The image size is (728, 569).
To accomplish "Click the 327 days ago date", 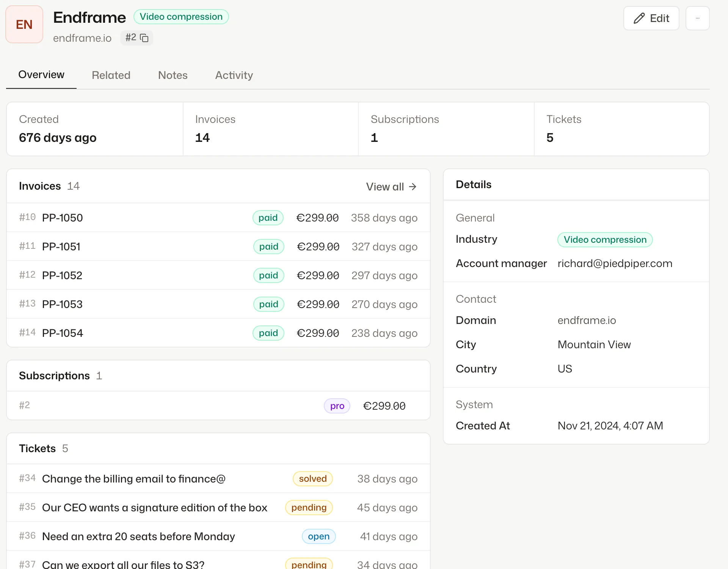I will [384, 247].
